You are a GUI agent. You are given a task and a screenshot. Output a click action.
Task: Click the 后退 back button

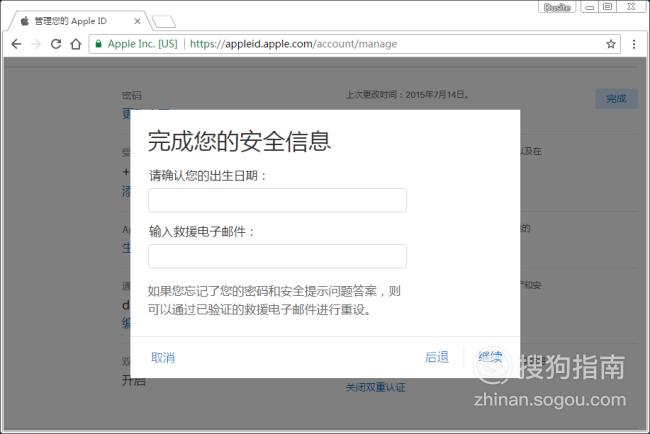(437, 357)
